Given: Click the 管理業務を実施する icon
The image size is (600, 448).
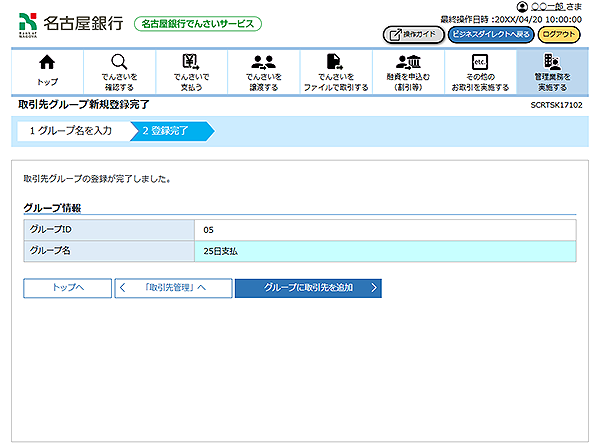Looking at the screenshot, I should pyautogui.click(x=552, y=62).
